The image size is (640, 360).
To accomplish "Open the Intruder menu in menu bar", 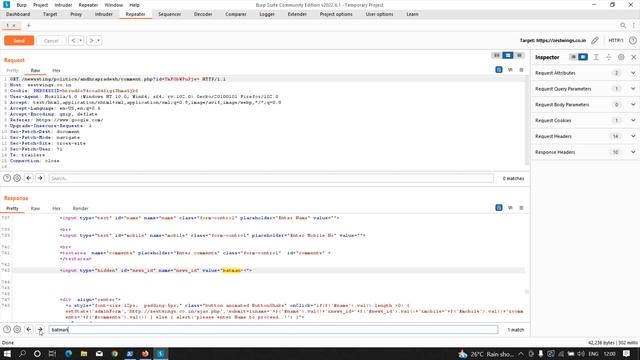I will [63, 5].
